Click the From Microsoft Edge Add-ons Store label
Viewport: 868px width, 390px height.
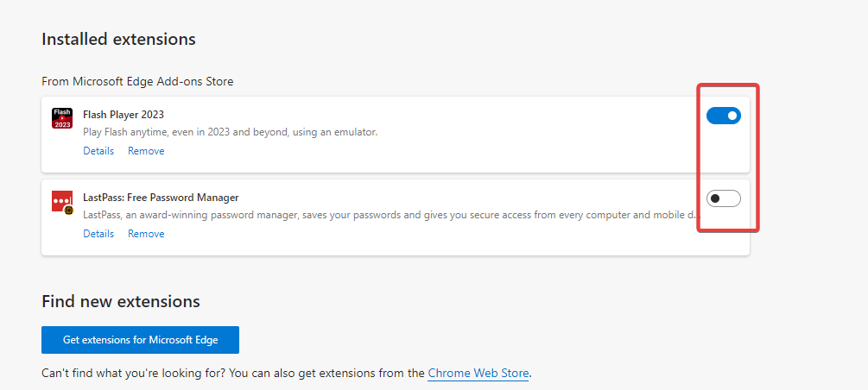coord(137,82)
